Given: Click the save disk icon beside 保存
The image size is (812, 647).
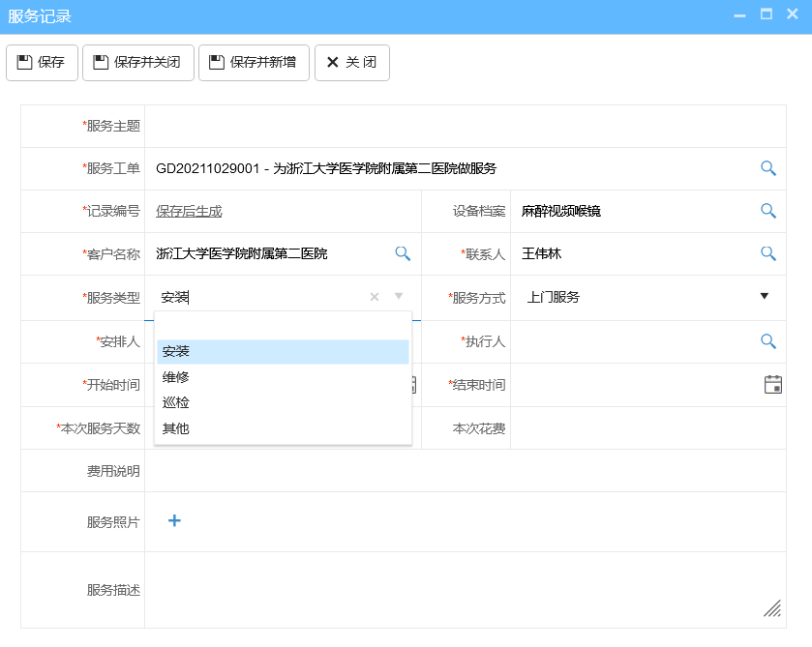Looking at the screenshot, I should (x=22, y=62).
